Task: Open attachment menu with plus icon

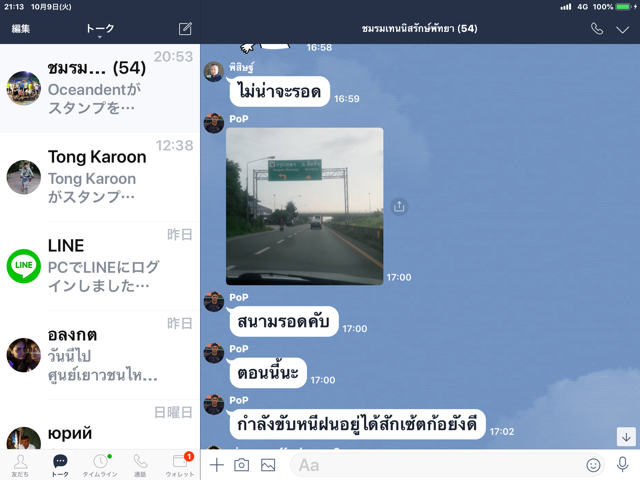Action: [x=217, y=465]
